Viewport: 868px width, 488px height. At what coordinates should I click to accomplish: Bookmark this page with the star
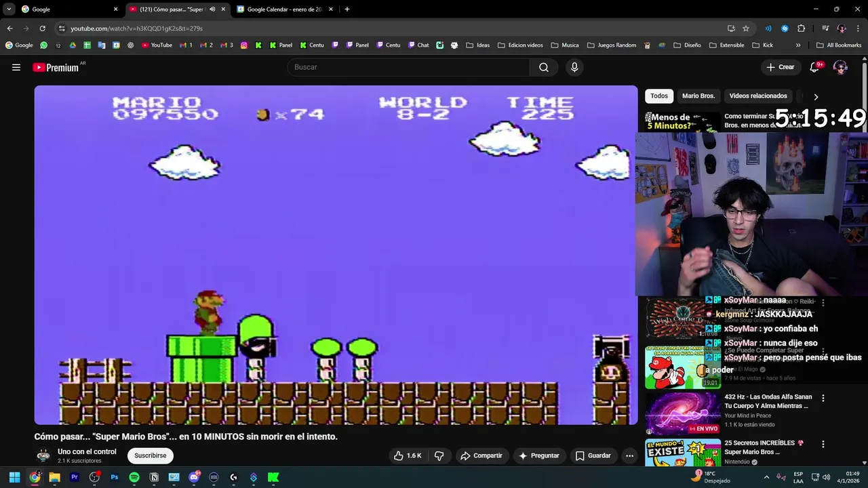[x=746, y=28]
